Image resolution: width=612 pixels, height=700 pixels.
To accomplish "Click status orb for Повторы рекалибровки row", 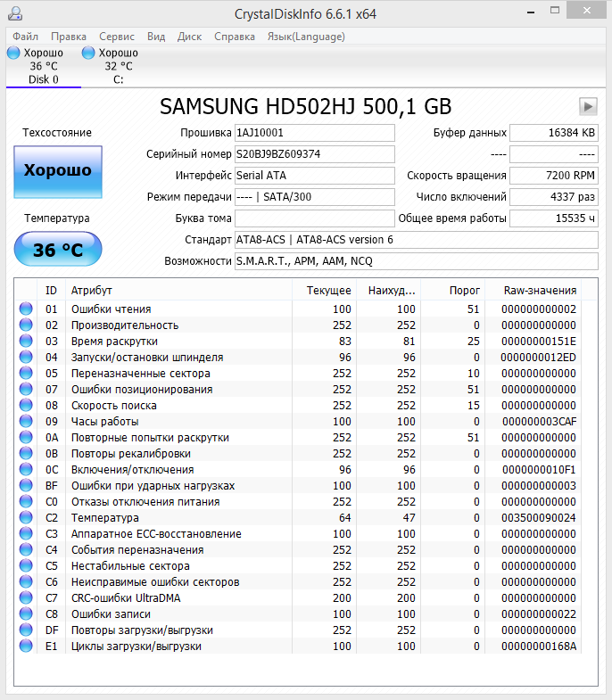I will (x=26, y=454).
